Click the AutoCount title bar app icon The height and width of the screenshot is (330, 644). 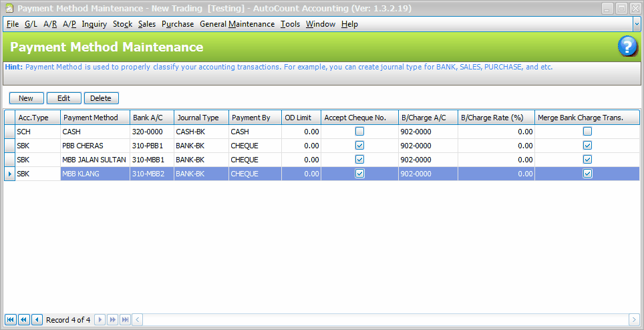point(9,9)
